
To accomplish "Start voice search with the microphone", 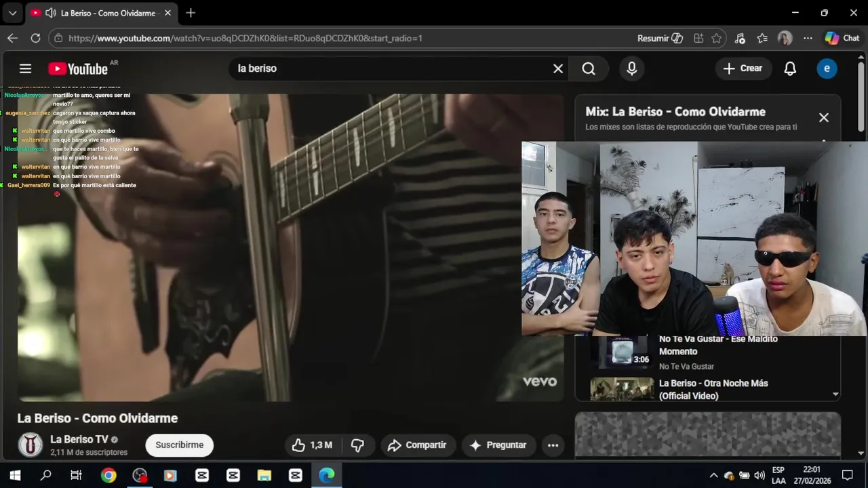I will 632,68.
